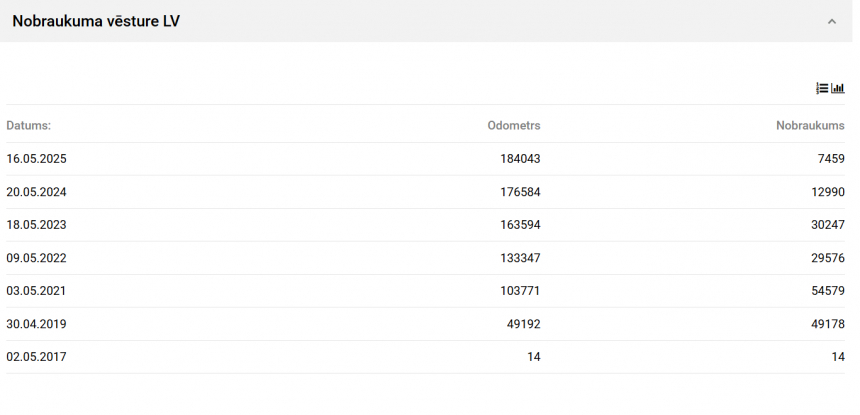Select the 02.05.2017 date entry
Viewport: 860px width, 415px height.
37,357
